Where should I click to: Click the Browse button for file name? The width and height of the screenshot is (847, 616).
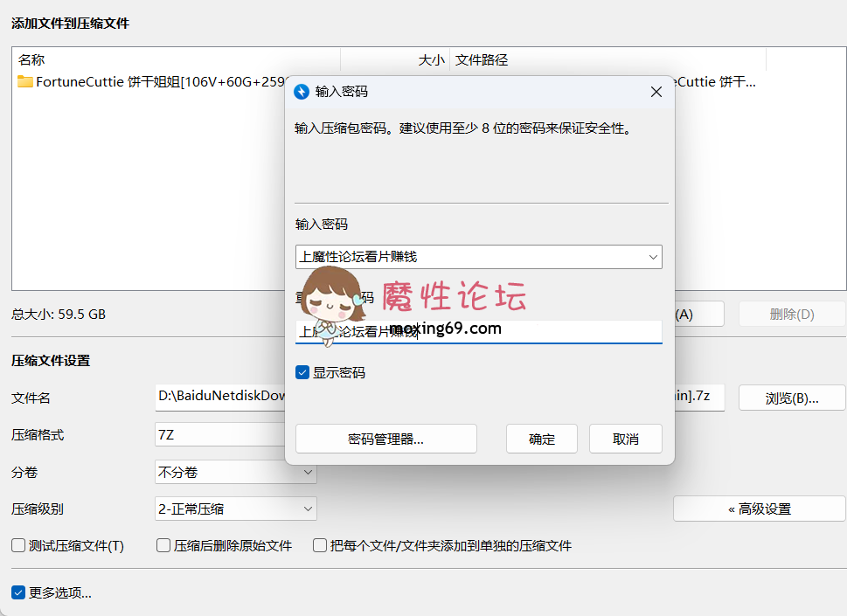tap(791, 398)
